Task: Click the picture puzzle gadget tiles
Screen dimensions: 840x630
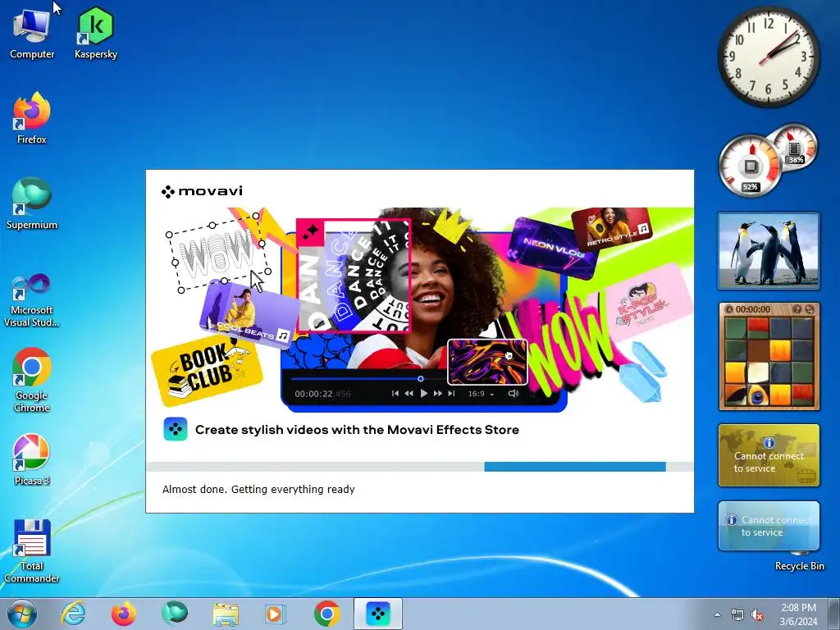Action: pyautogui.click(x=769, y=362)
